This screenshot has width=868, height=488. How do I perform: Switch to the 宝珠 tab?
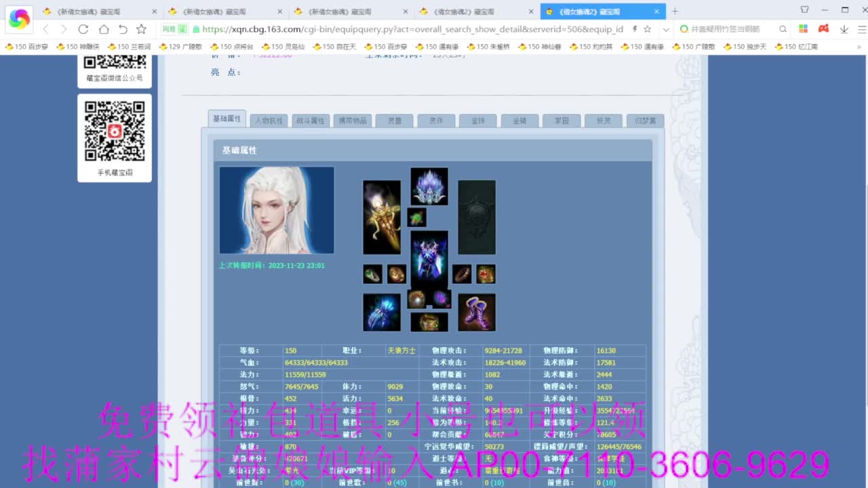tap(477, 121)
